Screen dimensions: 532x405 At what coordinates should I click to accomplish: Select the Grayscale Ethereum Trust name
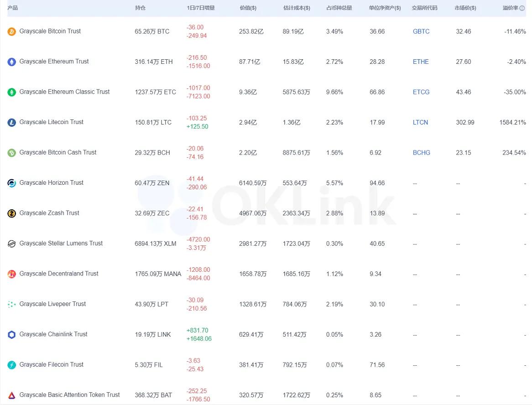click(54, 62)
